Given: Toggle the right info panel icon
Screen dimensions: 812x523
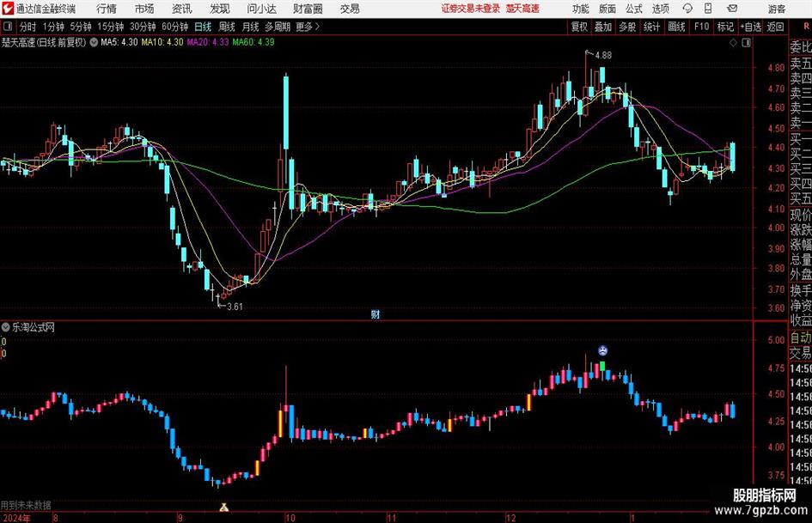Looking at the screenshot, I should pos(746,43).
